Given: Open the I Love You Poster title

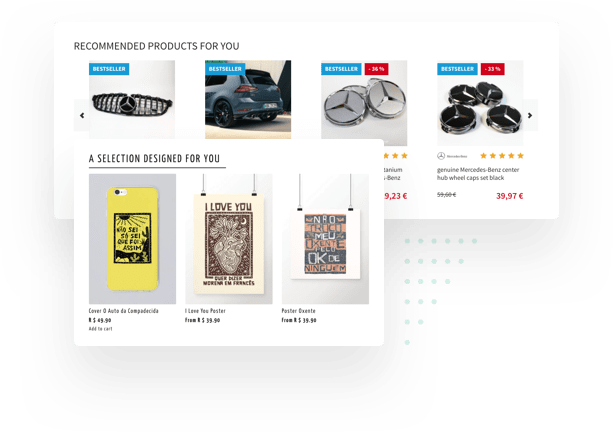Looking at the screenshot, I should [205, 311].
